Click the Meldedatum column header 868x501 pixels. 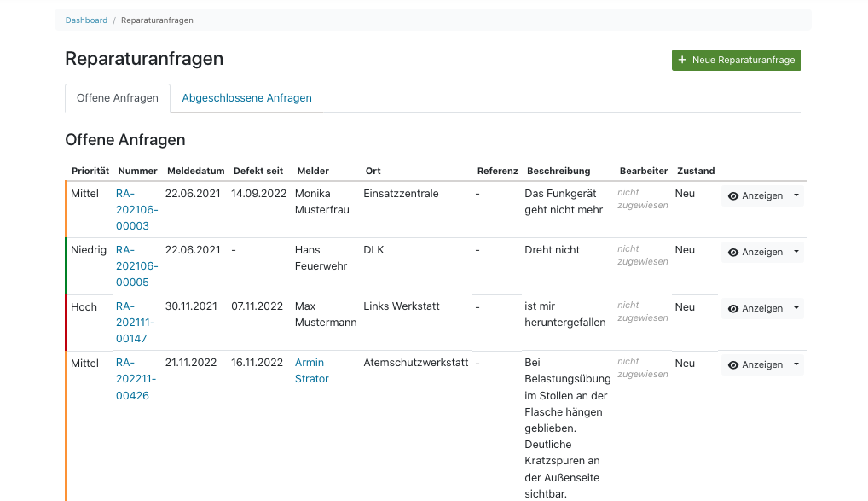(195, 171)
